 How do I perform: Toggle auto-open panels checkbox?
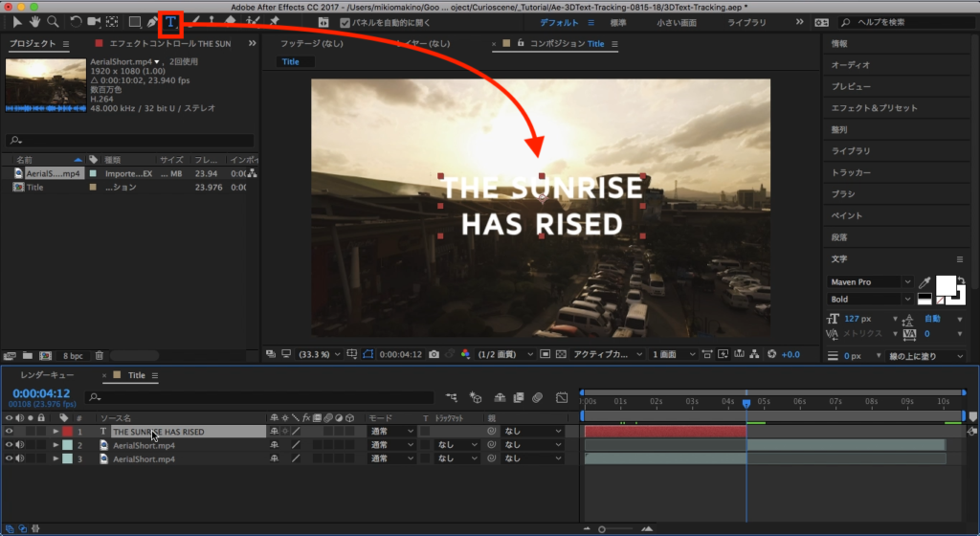coord(345,22)
